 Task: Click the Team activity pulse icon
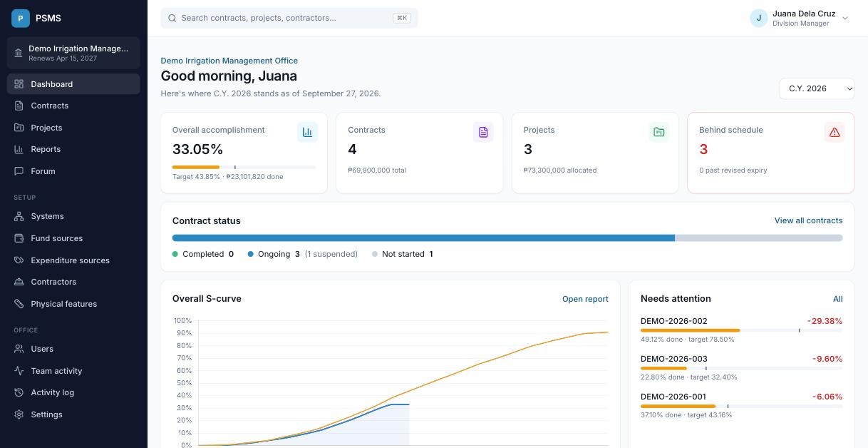[19, 371]
